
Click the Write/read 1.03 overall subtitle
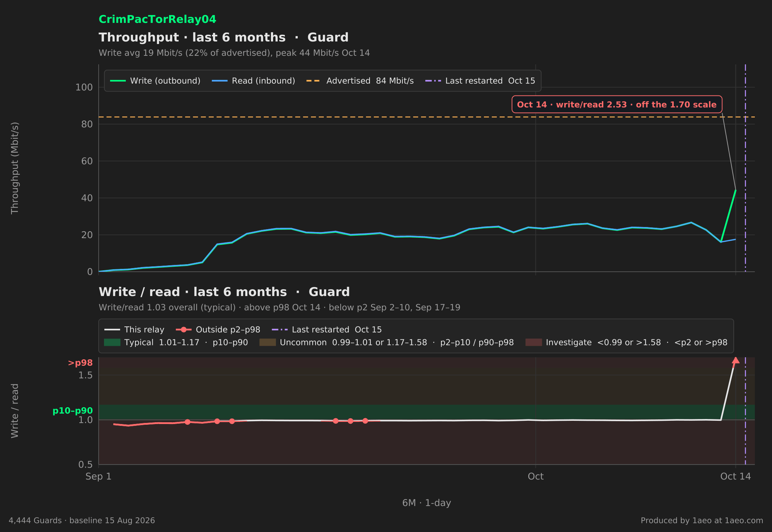(279, 307)
